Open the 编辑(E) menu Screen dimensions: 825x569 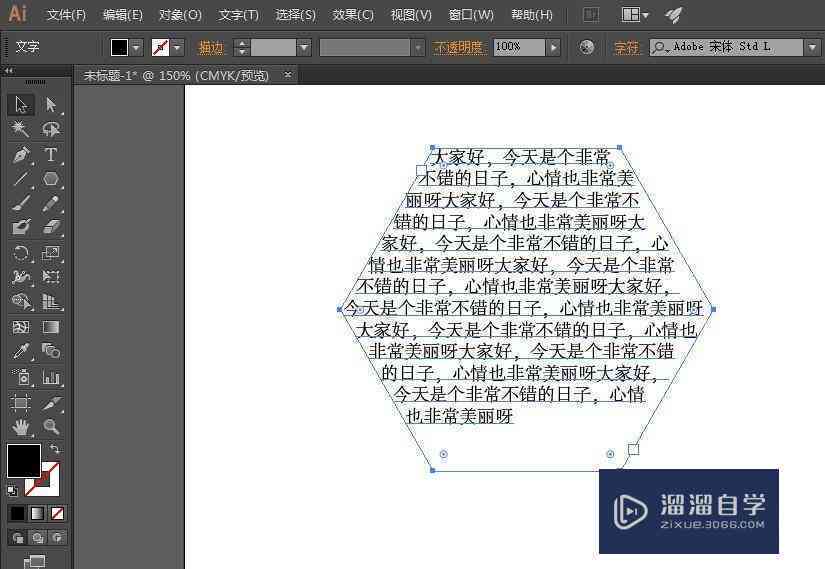point(123,15)
